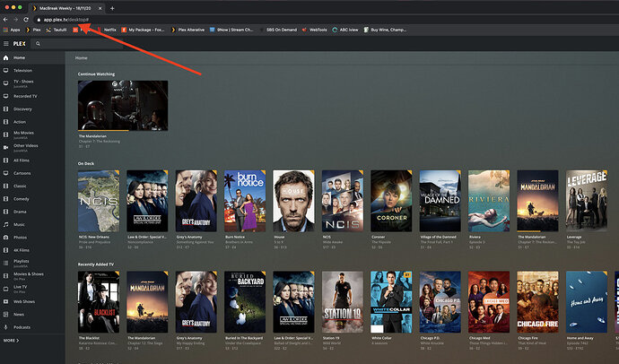Open the ABC iview bookmark
Image resolution: width=619 pixels, height=364 pixels.
[x=345, y=30]
